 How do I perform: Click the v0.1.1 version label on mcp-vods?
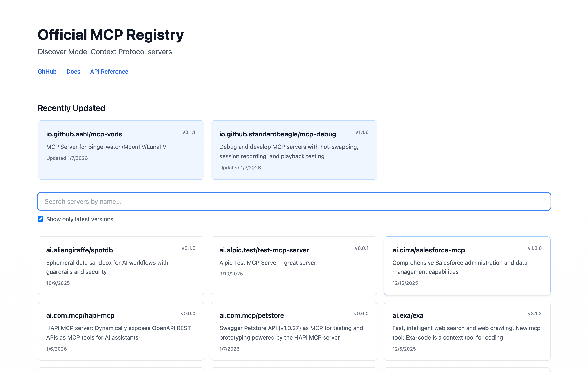coord(189,132)
